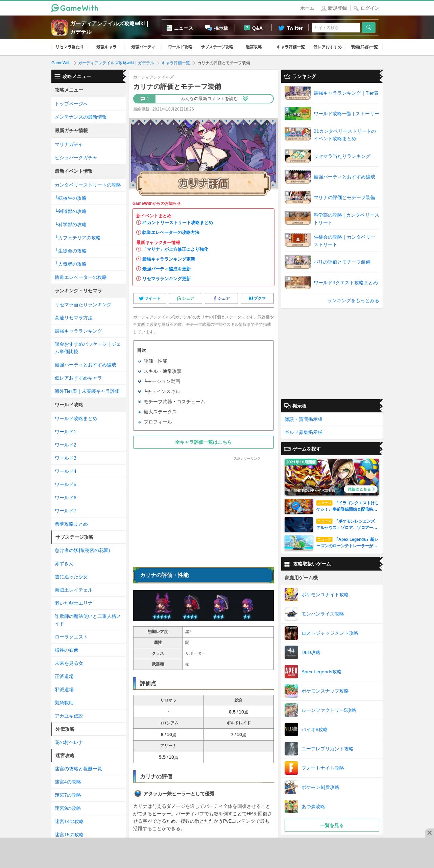Click the B!ブクマ bookmark button

tap(257, 298)
